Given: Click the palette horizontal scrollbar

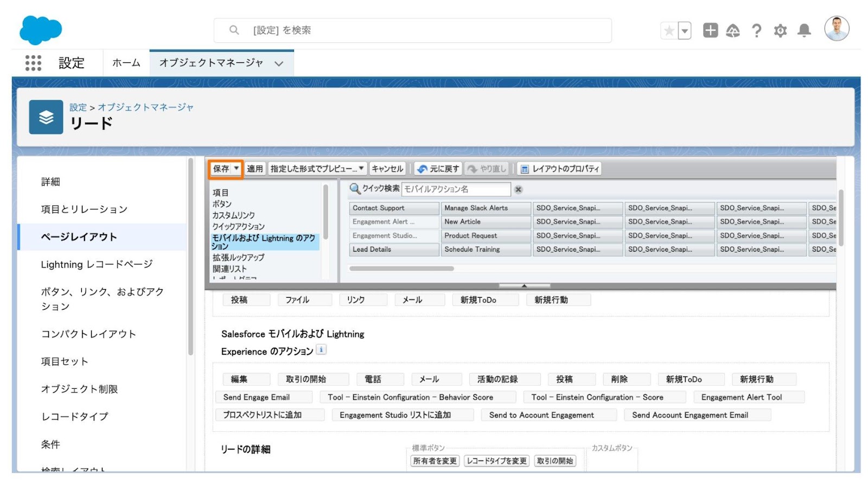Looking at the screenshot, I should (x=401, y=268).
